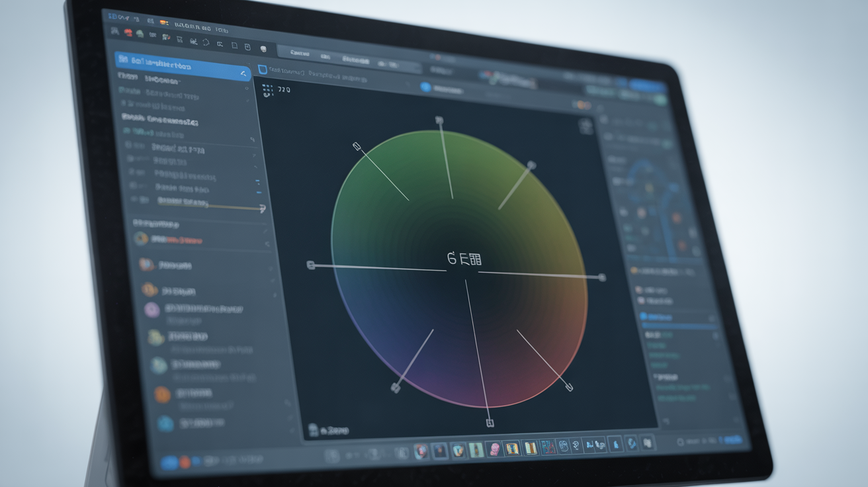This screenshot has height=487, width=868.
Task: Select the handle above the color wheel's green top
Action: 439,120
